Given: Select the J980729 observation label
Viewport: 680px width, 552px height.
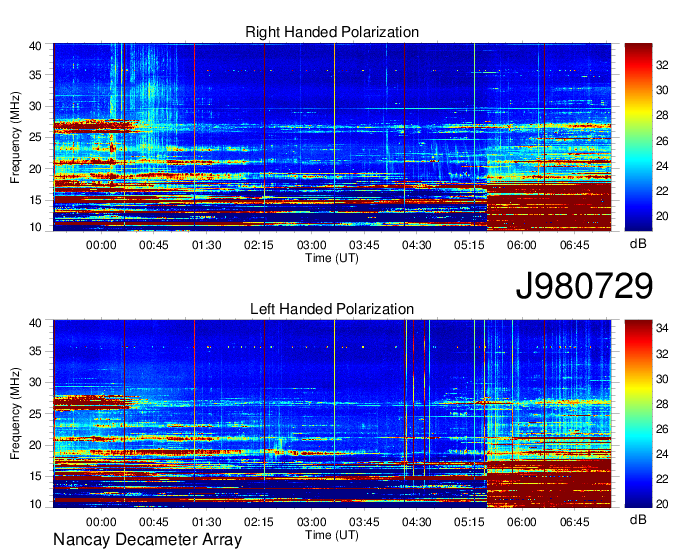Looking at the screenshot, I should click(584, 286).
